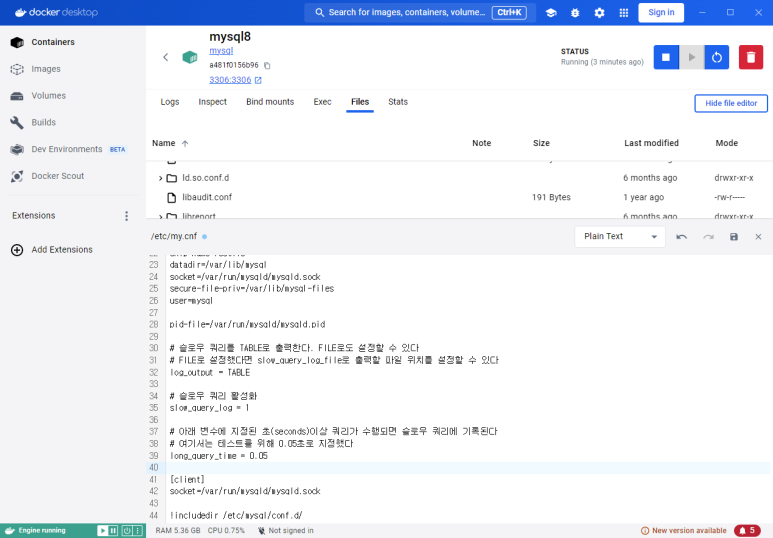Open the Extensions options menu

[127, 215]
